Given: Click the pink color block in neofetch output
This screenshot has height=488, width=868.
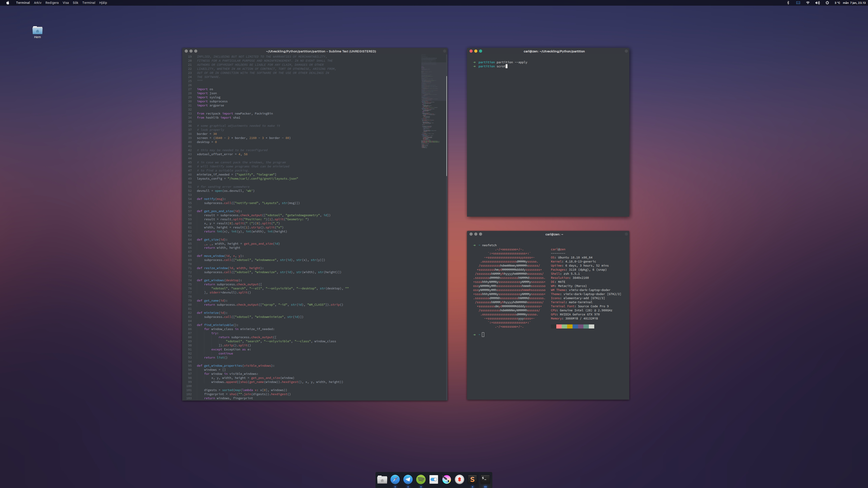Looking at the screenshot, I should tap(559, 326).
